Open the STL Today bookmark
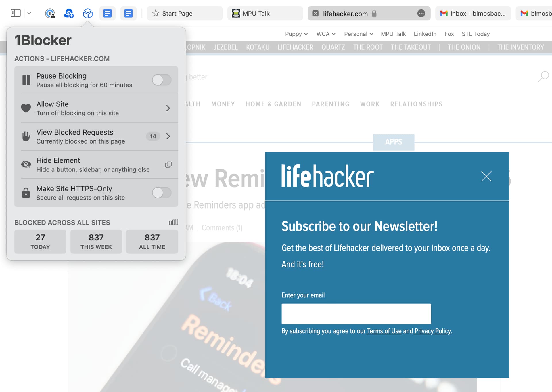552x392 pixels. tap(476, 34)
